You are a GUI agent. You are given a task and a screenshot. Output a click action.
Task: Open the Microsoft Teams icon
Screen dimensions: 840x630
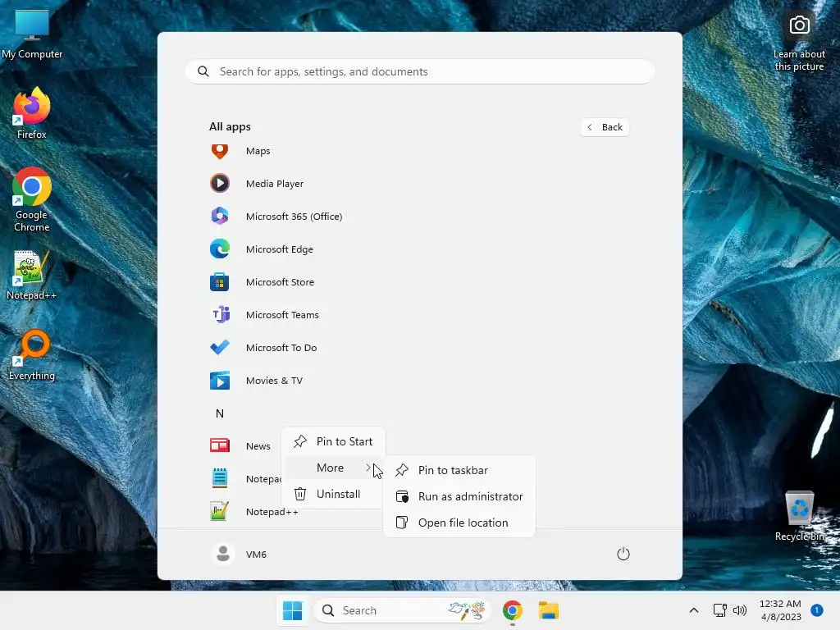point(220,314)
